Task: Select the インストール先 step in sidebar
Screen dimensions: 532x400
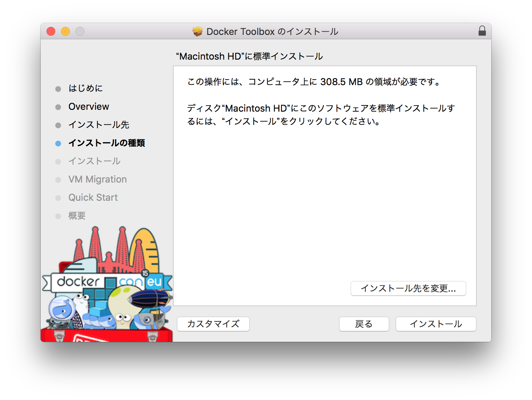Action: pos(99,125)
